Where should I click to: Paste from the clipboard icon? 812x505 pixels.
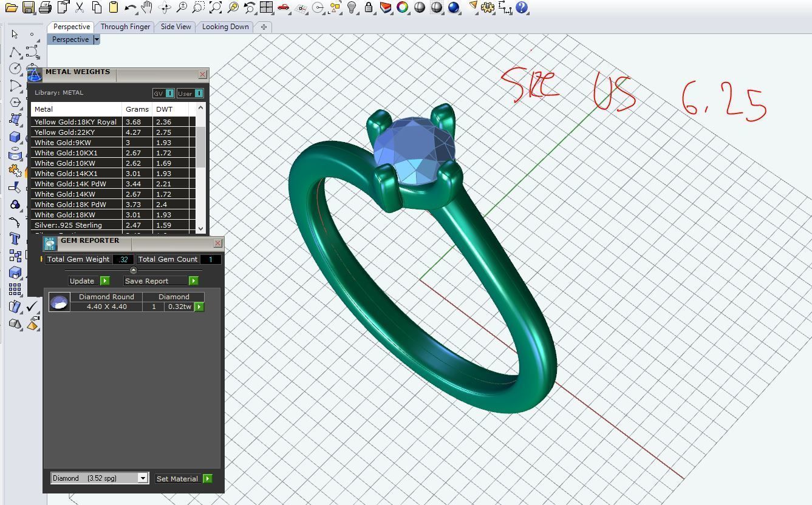[114, 8]
